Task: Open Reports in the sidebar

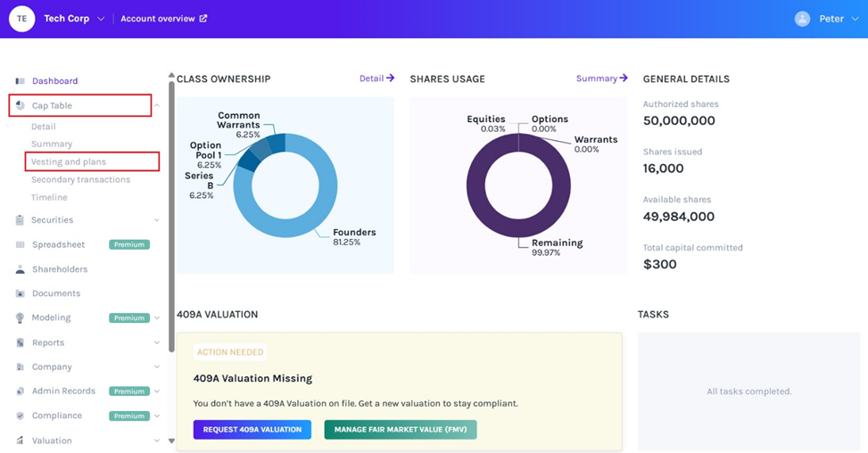Action: pyautogui.click(x=48, y=342)
